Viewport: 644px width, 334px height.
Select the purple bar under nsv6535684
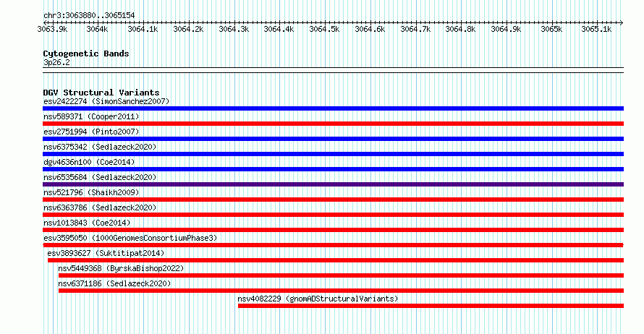(333, 184)
